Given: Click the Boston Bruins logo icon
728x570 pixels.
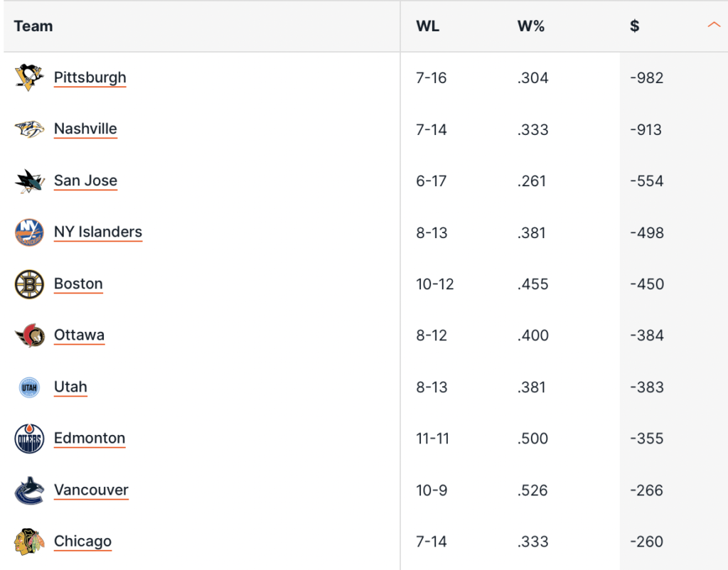Looking at the screenshot, I should click(29, 284).
